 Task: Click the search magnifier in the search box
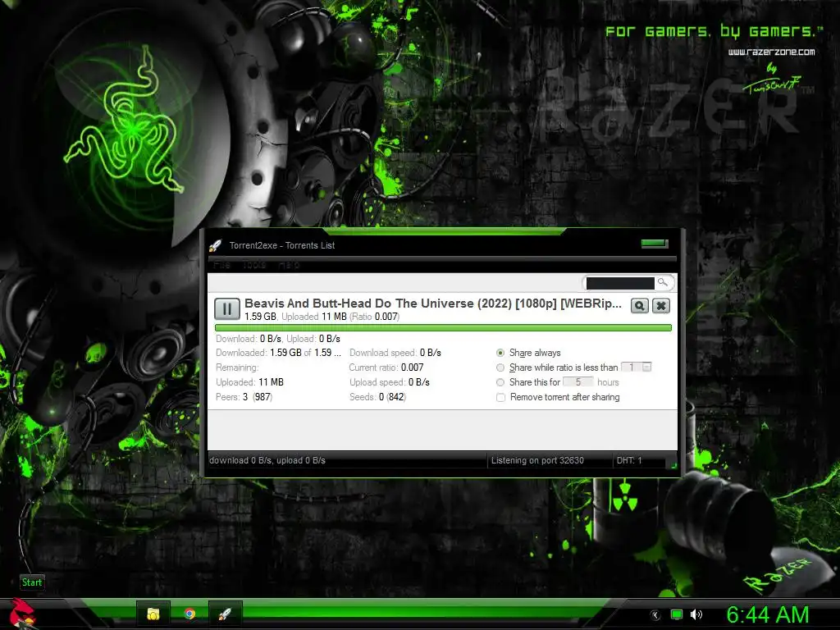click(663, 282)
